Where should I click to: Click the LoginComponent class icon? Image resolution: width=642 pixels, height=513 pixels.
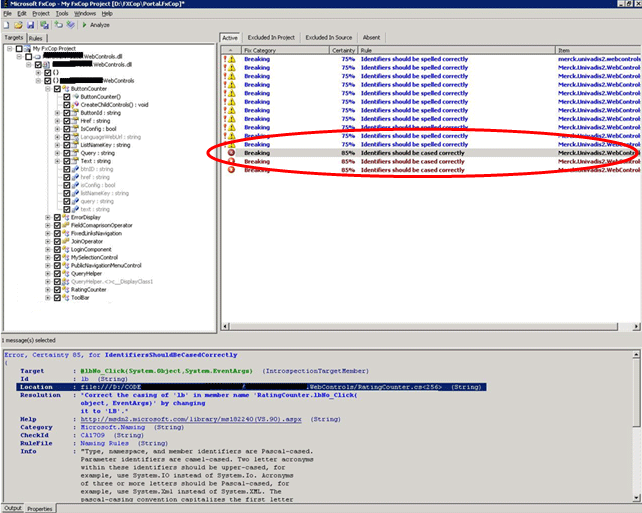click(x=66, y=249)
